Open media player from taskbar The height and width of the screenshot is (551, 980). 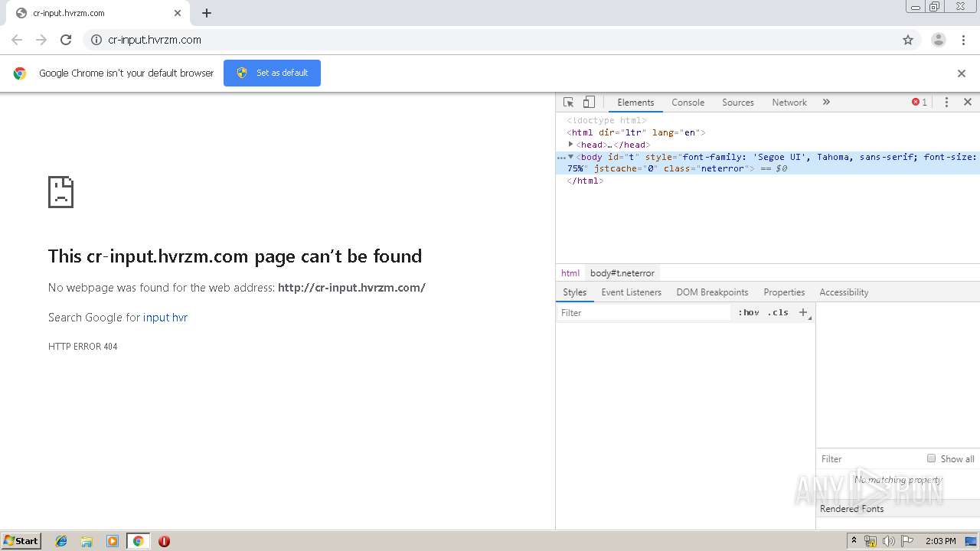[113, 541]
